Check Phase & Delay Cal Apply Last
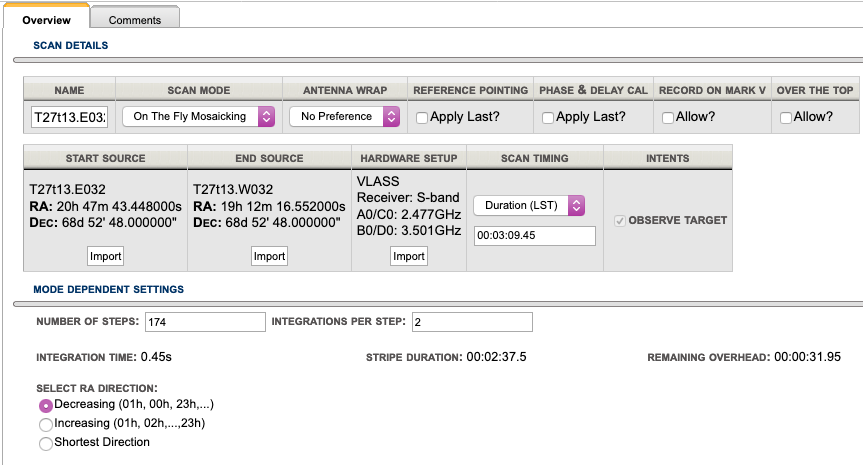863x465 pixels. pyautogui.click(x=548, y=118)
